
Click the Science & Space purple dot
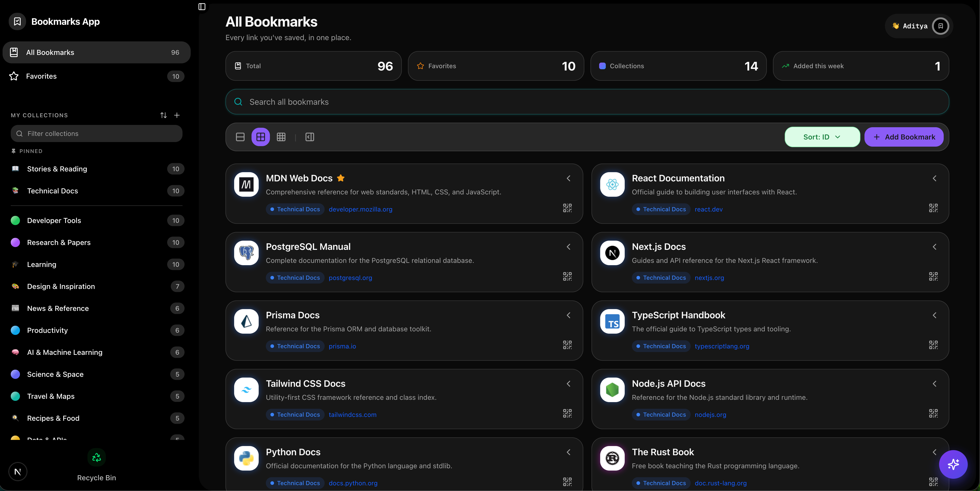(x=15, y=374)
